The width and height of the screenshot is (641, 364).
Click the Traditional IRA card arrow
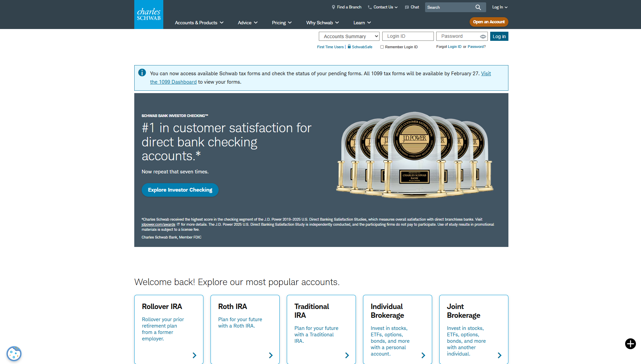tap(347, 355)
